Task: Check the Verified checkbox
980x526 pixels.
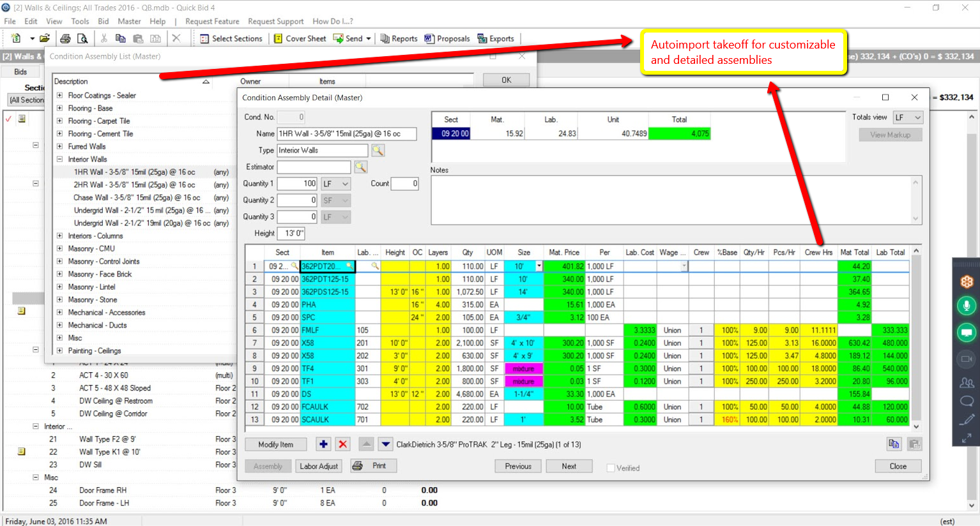Action: (609, 467)
